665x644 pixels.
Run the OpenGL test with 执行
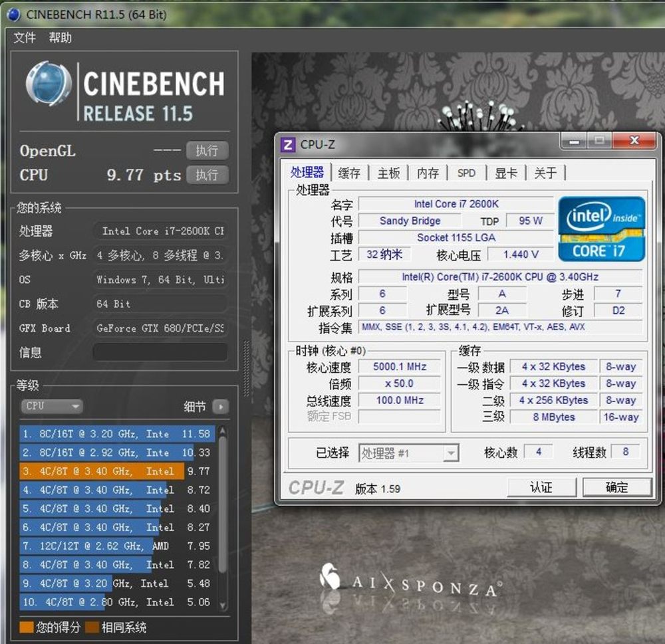(207, 151)
